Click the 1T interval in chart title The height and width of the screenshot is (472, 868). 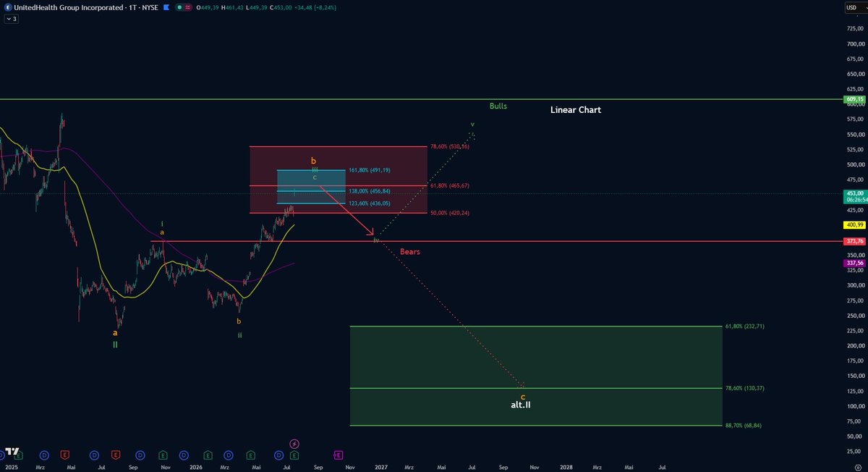(133, 7)
